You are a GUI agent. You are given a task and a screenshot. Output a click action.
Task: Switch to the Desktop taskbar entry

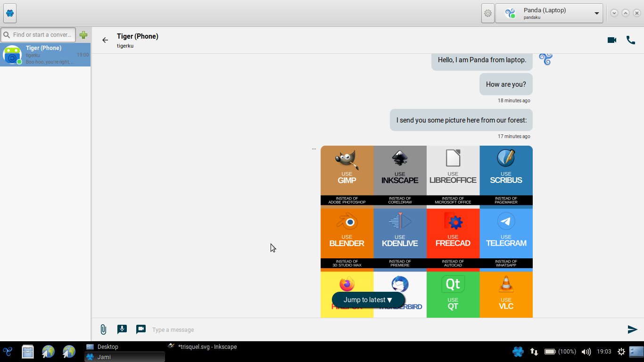[x=124, y=346]
